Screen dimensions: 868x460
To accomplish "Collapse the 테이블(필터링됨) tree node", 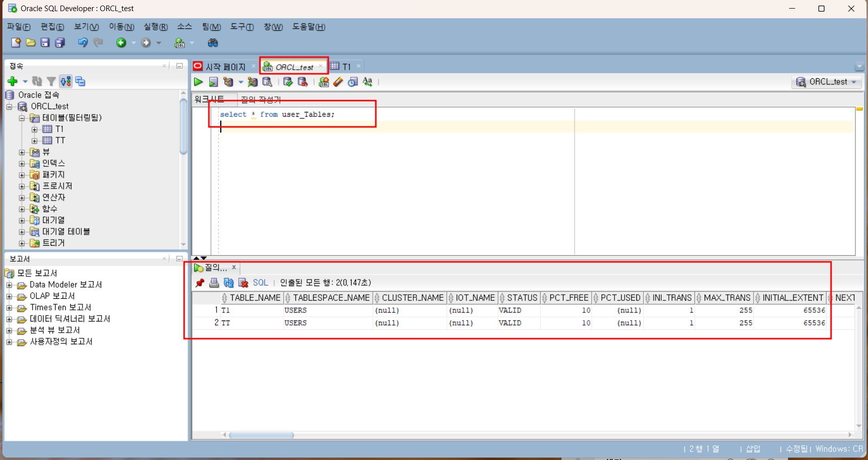I will (22, 118).
